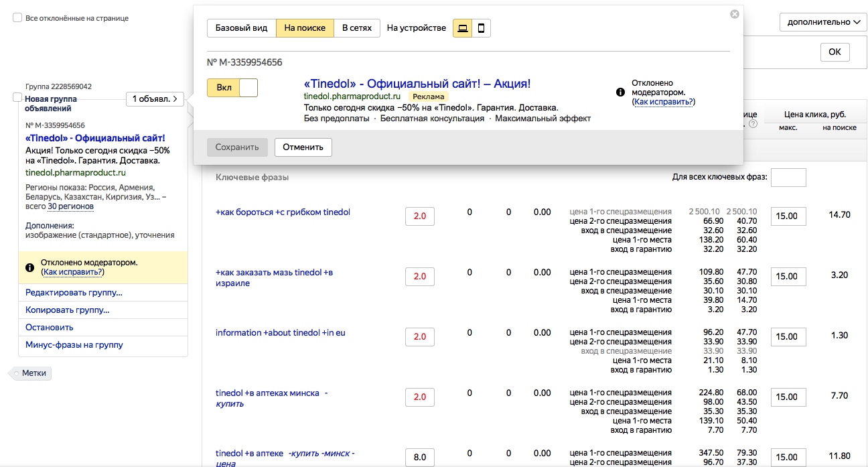
Task: Click the info icon in yellow rejection box
Action: click(x=29, y=267)
